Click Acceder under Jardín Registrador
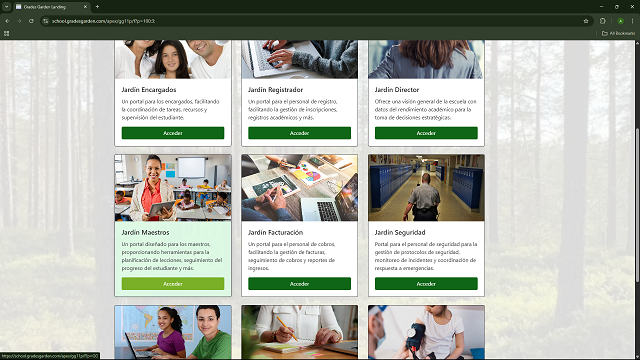Screen dimensions: 640x360 pos(299,133)
